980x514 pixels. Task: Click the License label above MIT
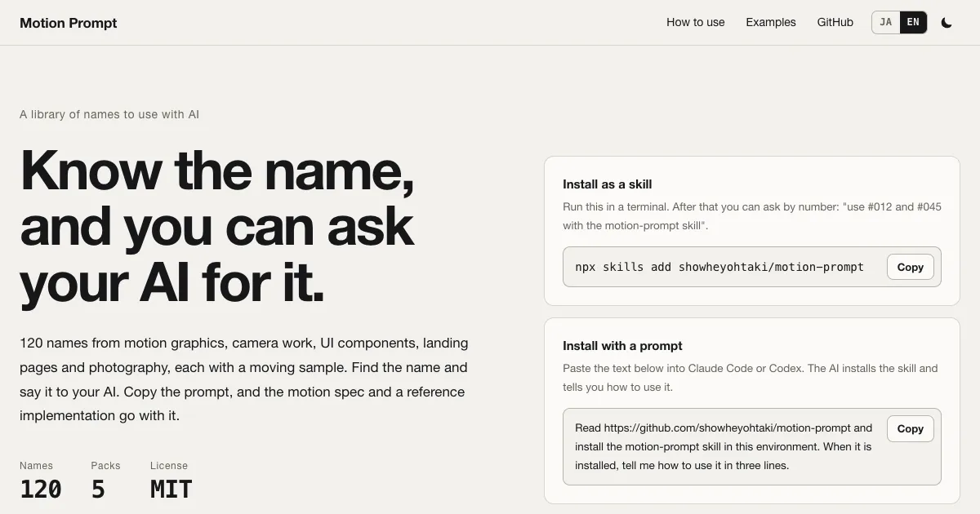169,466
